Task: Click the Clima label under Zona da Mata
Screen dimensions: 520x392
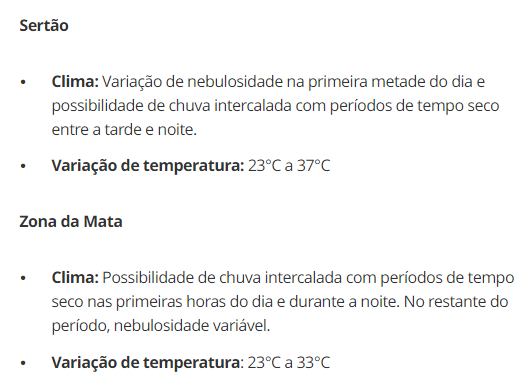Action: [75, 278]
